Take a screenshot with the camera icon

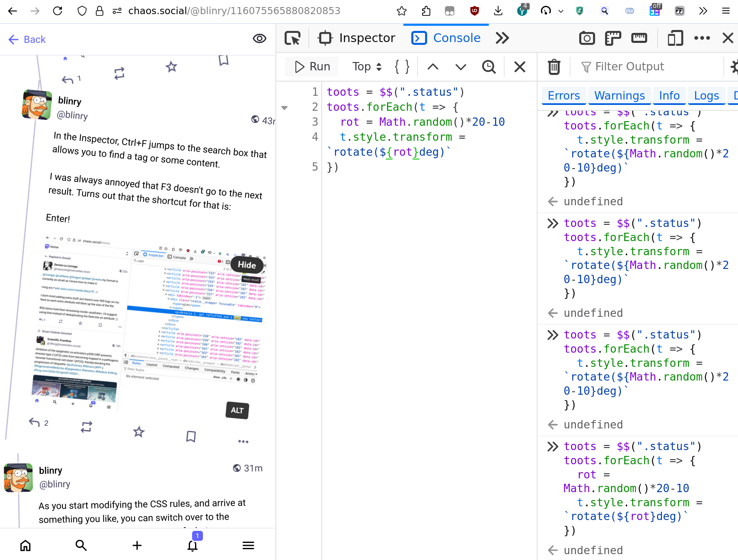(x=587, y=38)
